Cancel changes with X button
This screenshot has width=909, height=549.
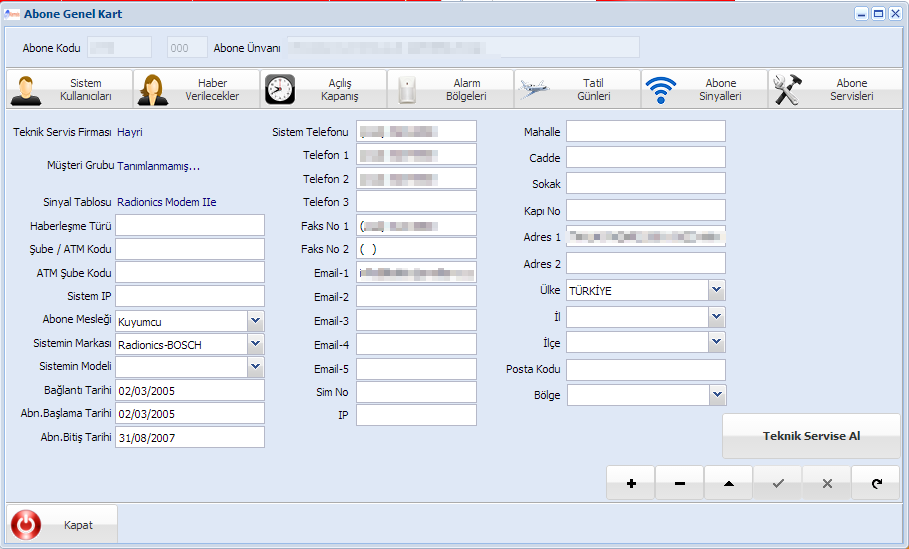[827, 483]
